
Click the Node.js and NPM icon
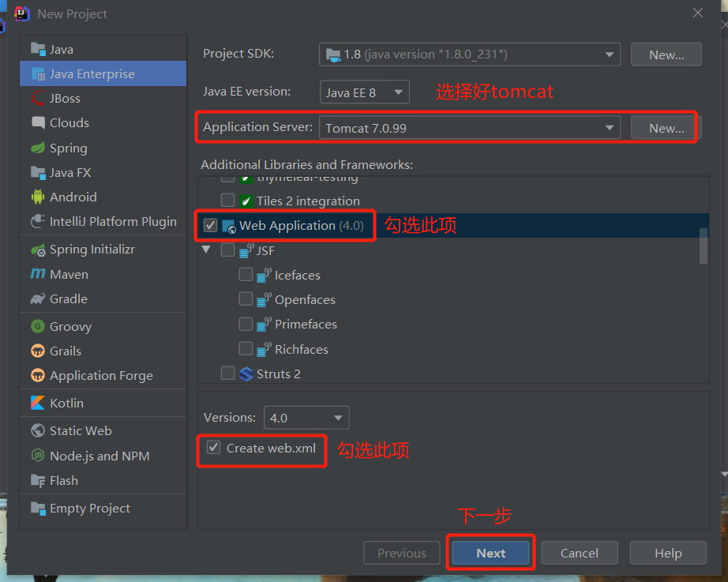pos(38,455)
